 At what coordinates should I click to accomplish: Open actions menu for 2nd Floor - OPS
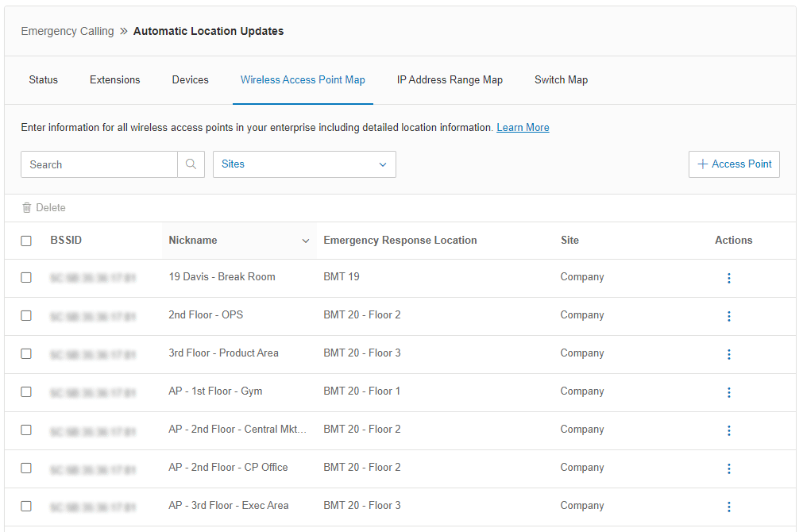point(728,316)
